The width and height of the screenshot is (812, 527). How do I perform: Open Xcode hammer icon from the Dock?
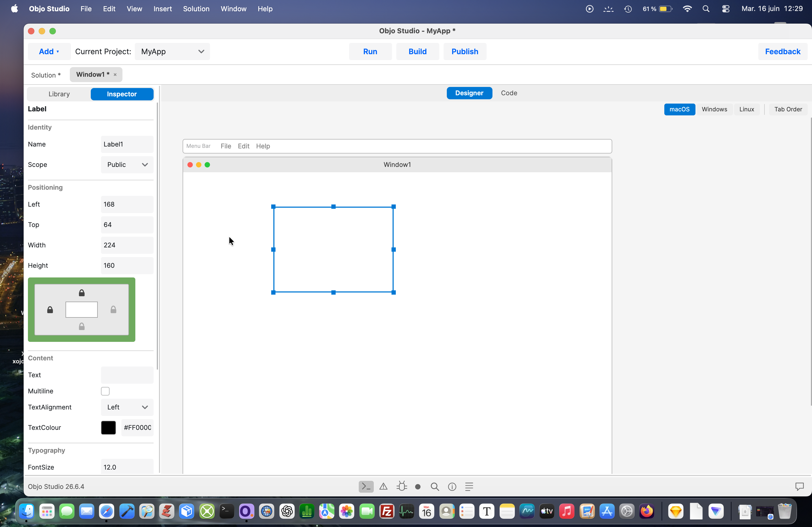click(x=126, y=511)
